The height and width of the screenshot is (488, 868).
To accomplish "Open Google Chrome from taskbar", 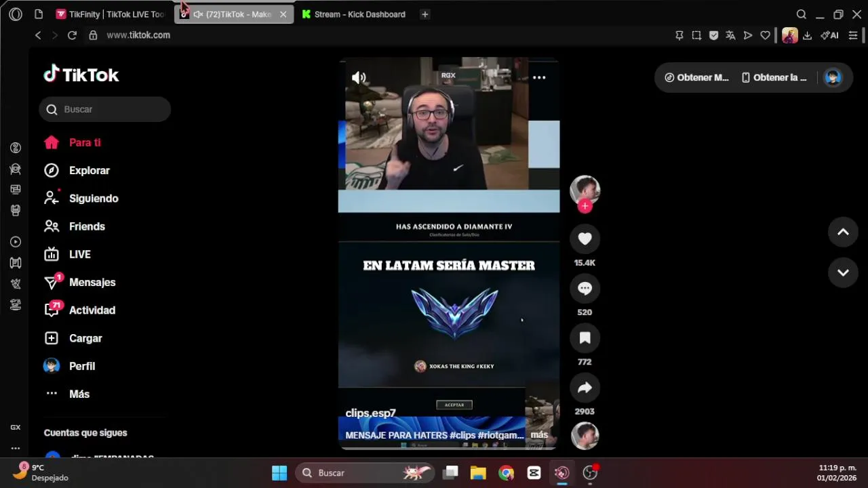I will coord(506,473).
